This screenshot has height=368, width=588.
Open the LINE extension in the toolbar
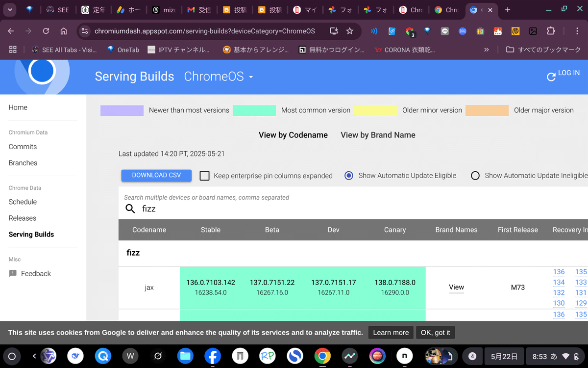coord(444,31)
